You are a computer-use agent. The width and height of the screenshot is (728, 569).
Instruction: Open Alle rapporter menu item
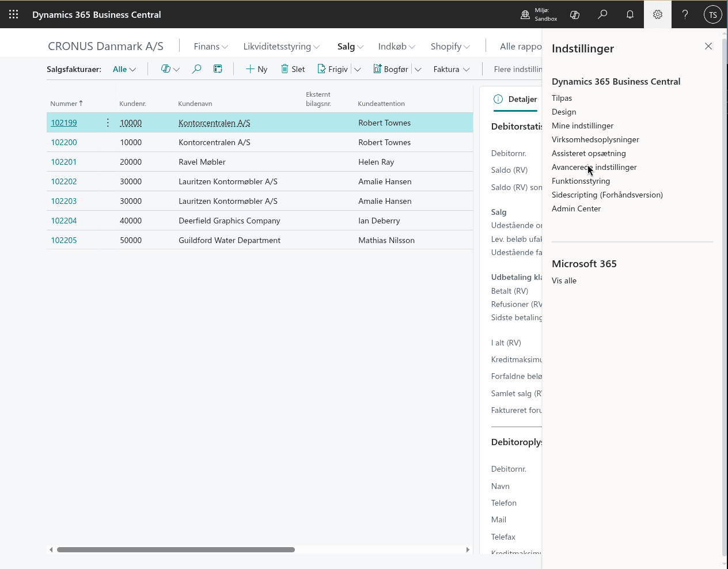click(x=521, y=47)
